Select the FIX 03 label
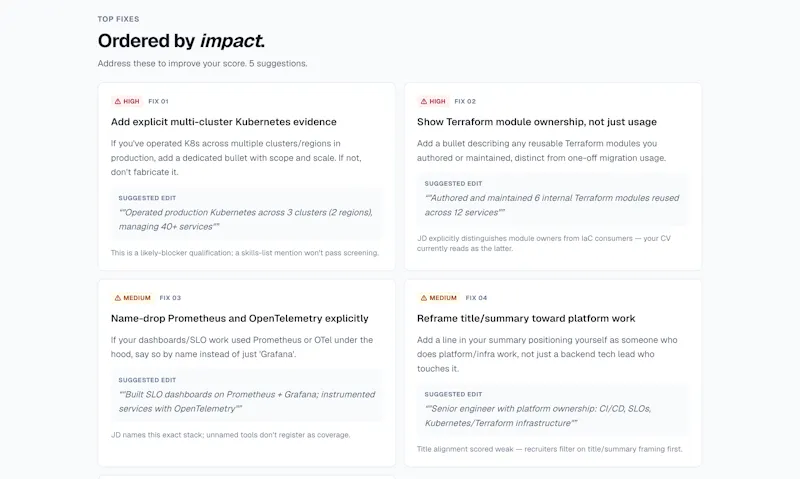Image resolution: width=800 pixels, height=479 pixels. coord(170,298)
